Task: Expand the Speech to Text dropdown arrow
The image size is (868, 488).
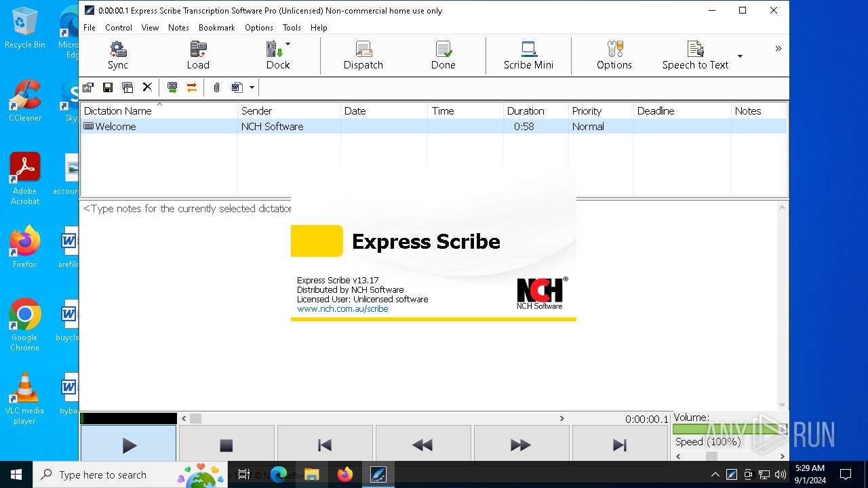Action: pos(740,56)
